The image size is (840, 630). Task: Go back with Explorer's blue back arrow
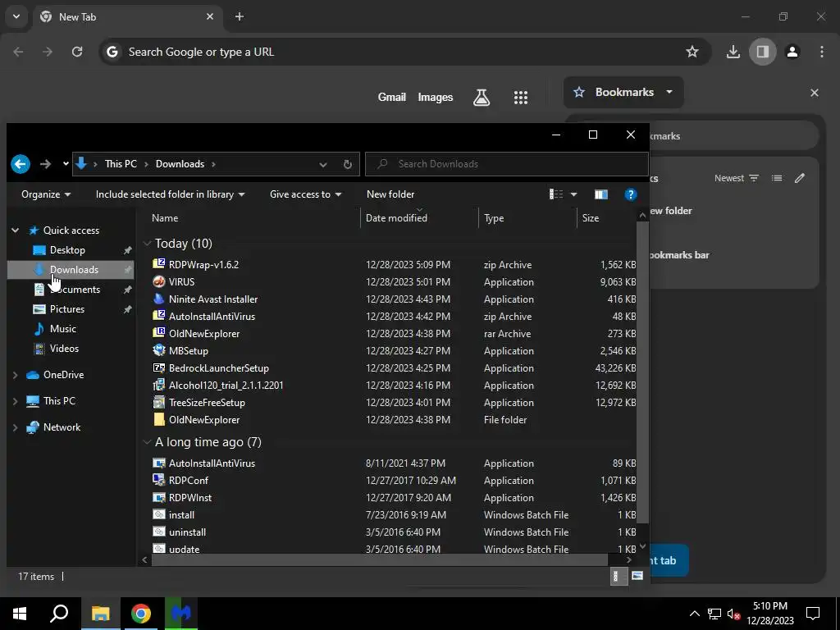pos(21,164)
